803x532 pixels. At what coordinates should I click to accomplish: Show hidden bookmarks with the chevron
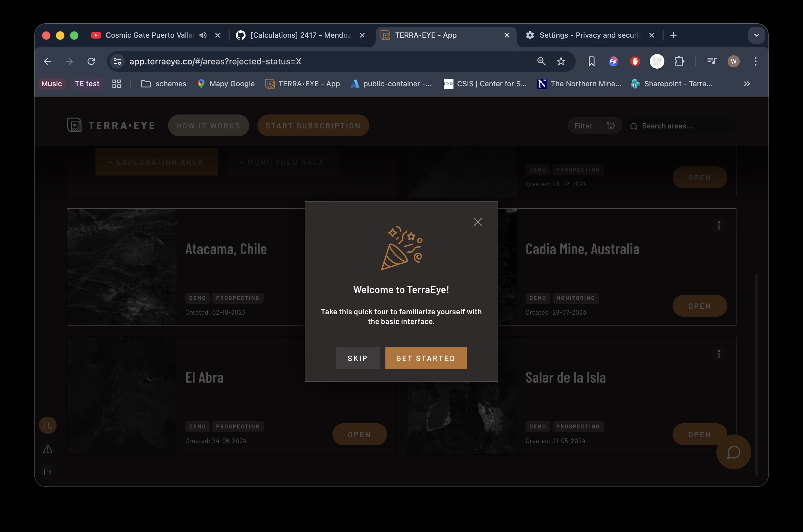747,84
